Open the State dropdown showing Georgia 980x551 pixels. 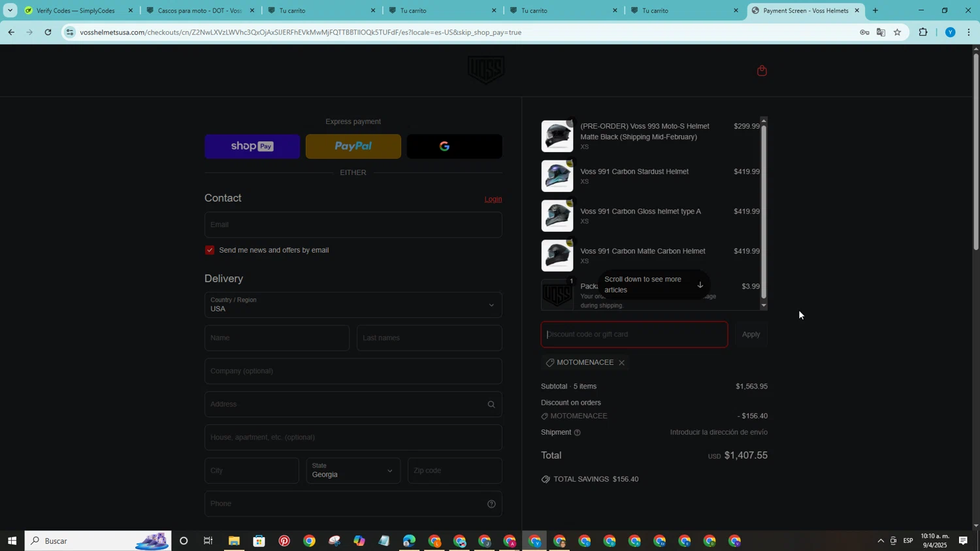353,471
